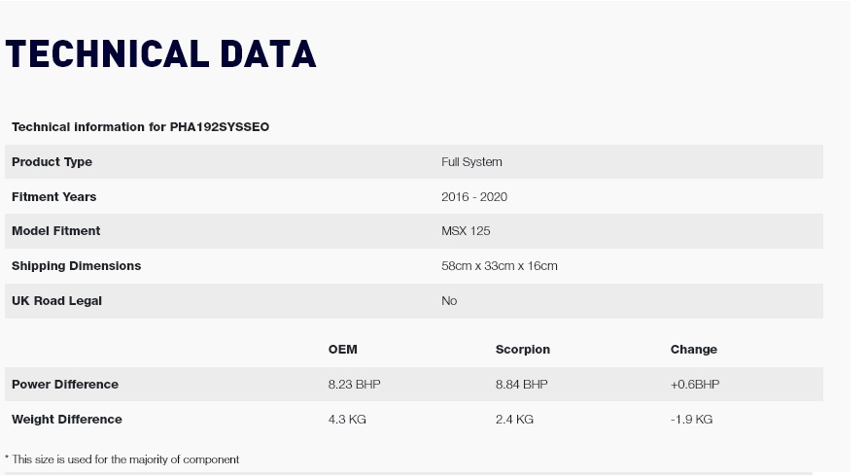Image resolution: width=868 pixels, height=475 pixels.
Task: Click the Shipping Dimensions label
Action: click(x=77, y=266)
